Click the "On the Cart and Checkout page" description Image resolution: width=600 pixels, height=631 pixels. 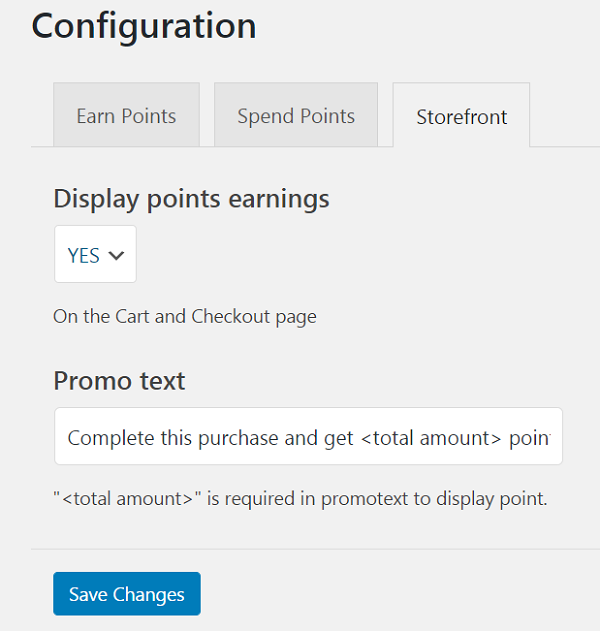tap(185, 317)
